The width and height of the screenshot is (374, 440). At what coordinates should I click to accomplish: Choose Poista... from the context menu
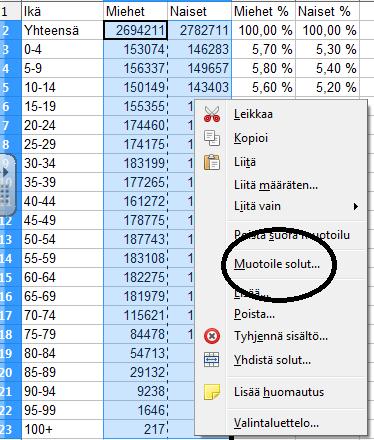point(254,314)
